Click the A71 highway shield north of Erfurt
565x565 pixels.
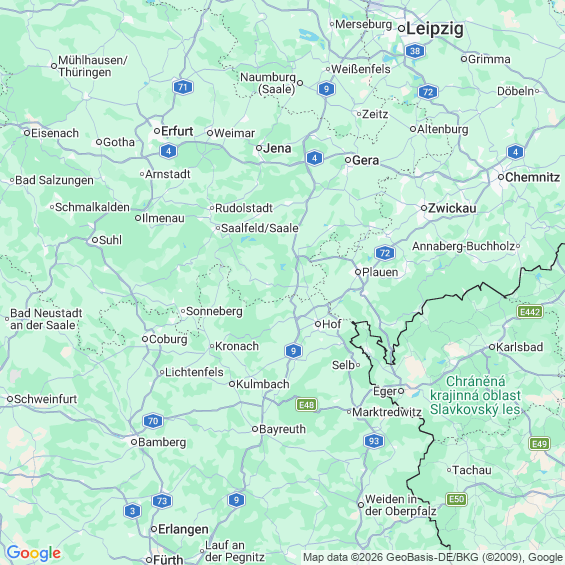point(183,87)
